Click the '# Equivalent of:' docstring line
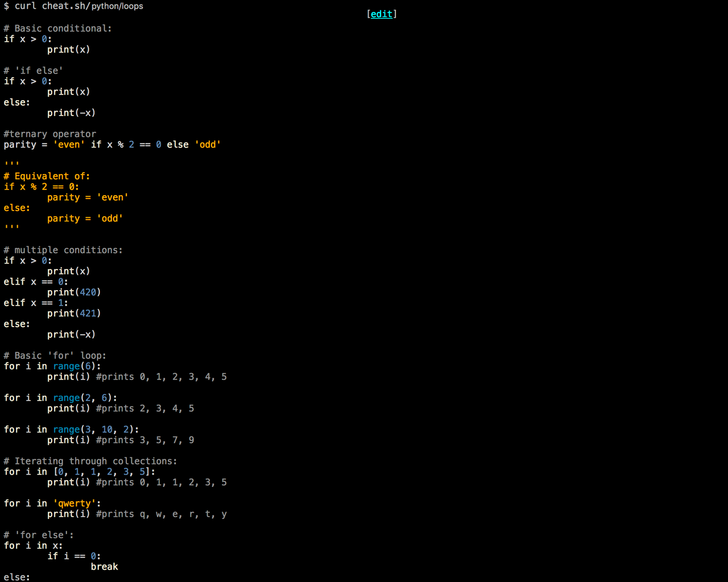 point(47,176)
